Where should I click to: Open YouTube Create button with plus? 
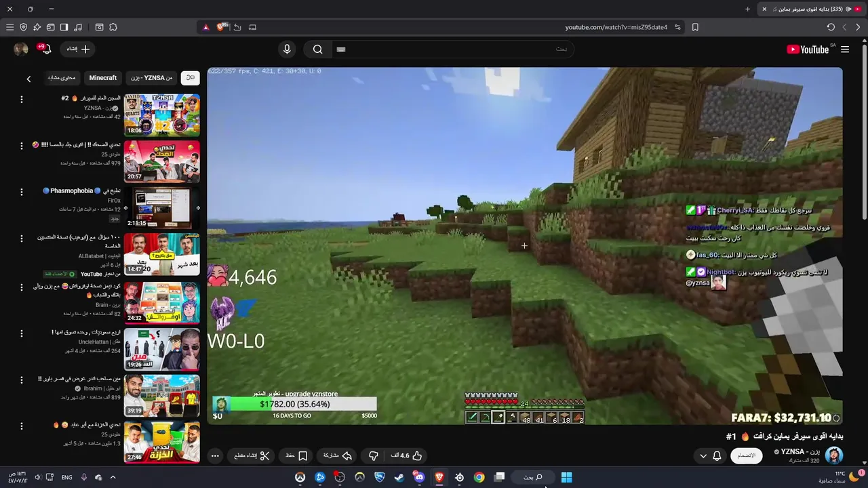pos(77,49)
